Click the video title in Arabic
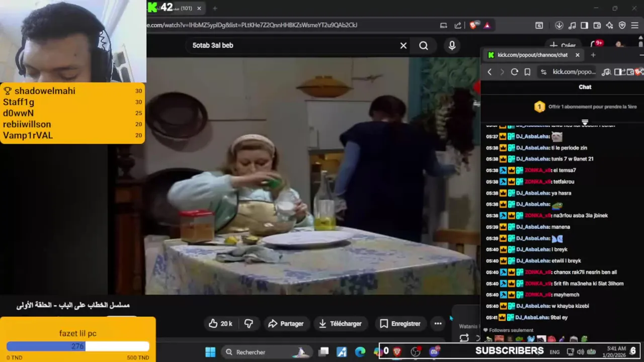The width and height of the screenshot is (644, 362). tap(73, 305)
